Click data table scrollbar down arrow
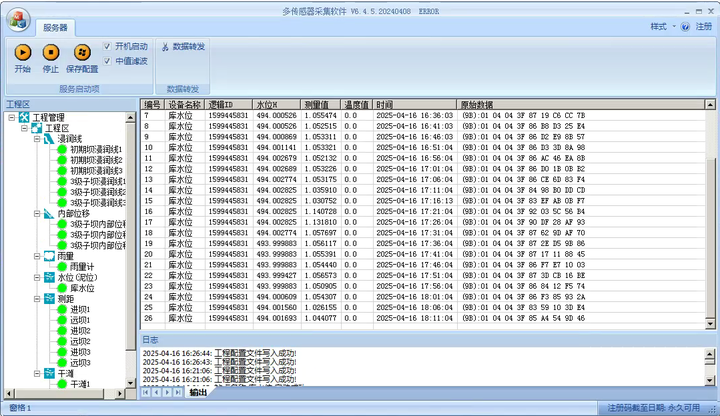 click(x=710, y=324)
